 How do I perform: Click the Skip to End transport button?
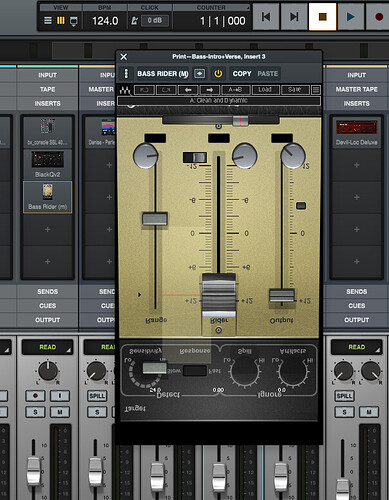coord(294,16)
